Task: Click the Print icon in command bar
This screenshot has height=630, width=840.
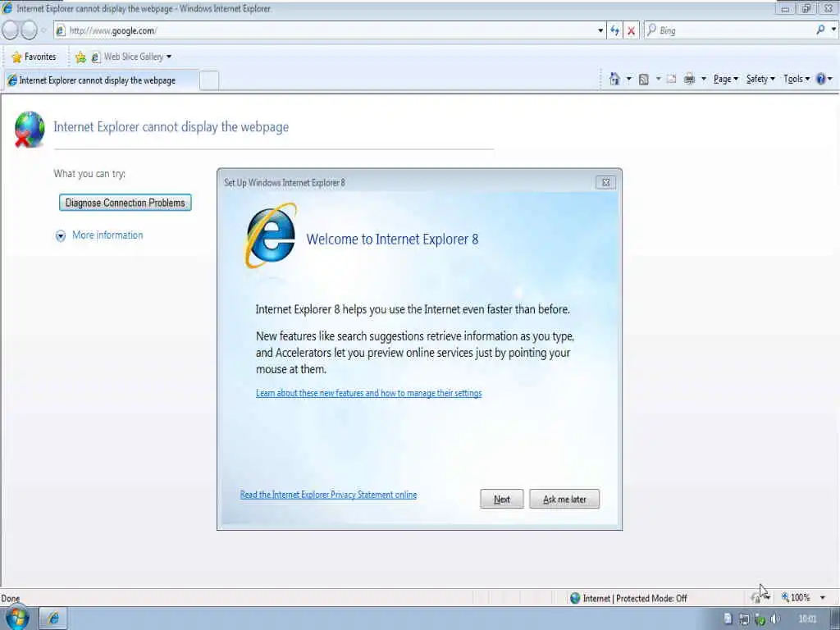Action: click(x=689, y=79)
